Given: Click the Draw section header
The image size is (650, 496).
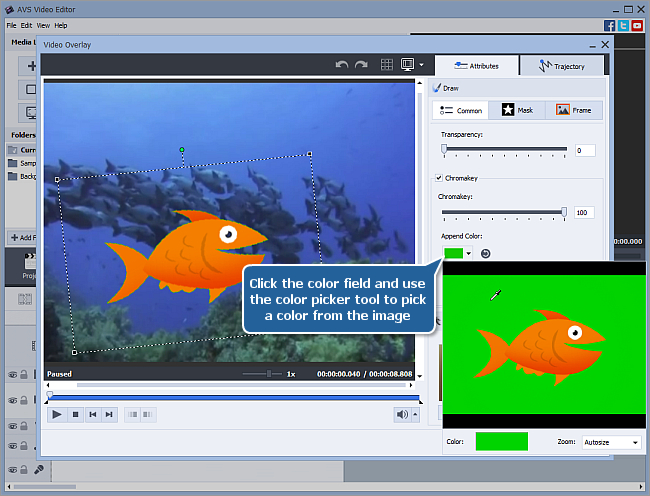Looking at the screenshot, I should point(517,88).
